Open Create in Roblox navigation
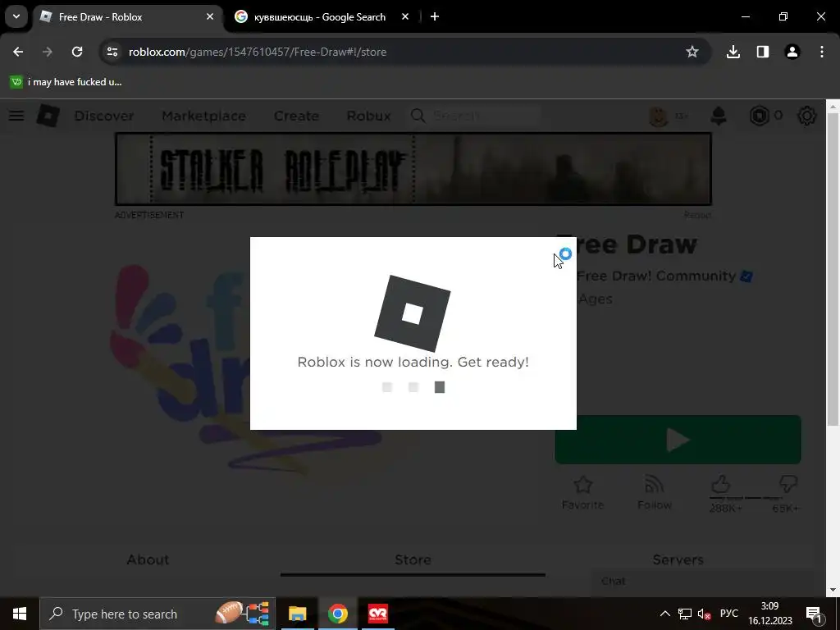 (296, 116)
